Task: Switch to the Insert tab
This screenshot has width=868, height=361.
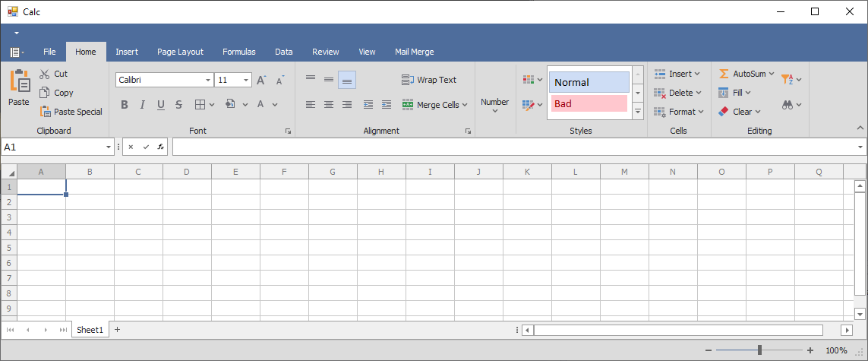Action: [127, 52]
